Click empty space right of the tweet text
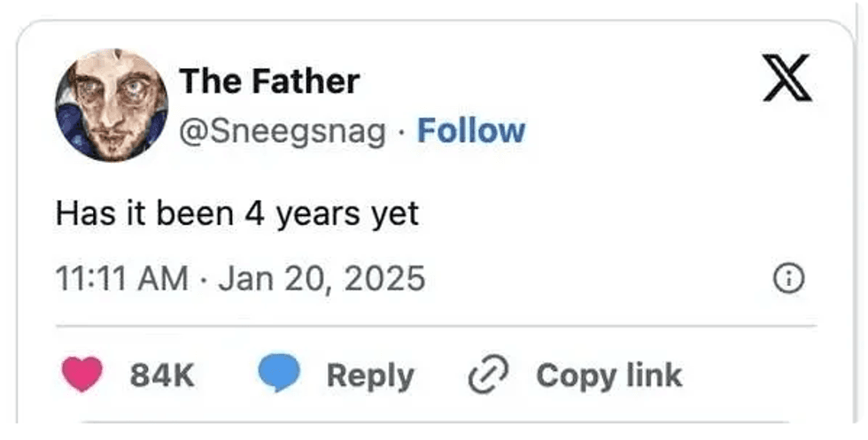 click(609, 215)
